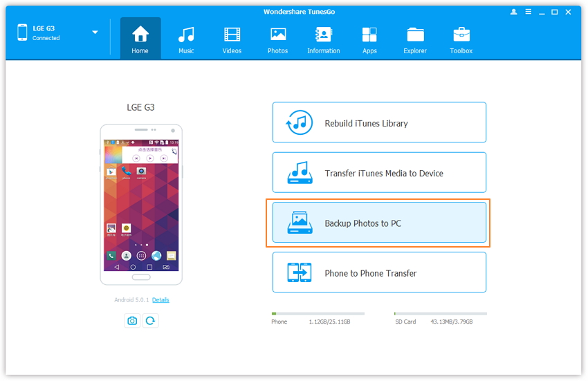Click the Phone storage usage bar
Screen dimensions: 588x381
[318, 314]
